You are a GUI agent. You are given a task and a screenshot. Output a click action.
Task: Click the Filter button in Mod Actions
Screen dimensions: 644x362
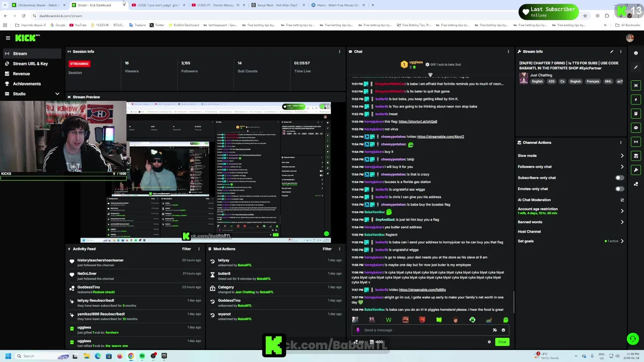click(x=327, y=249)
